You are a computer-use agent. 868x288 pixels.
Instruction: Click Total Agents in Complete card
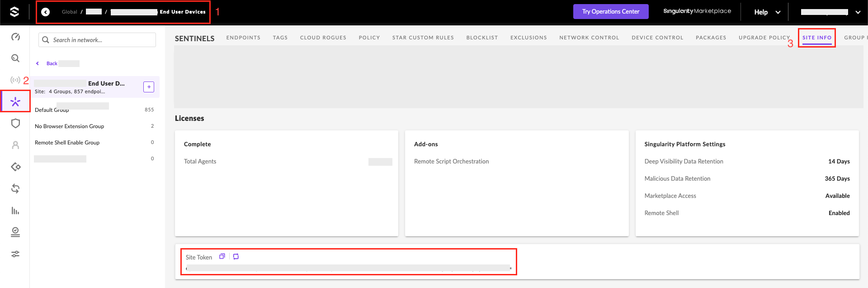(x=200, y=161)
